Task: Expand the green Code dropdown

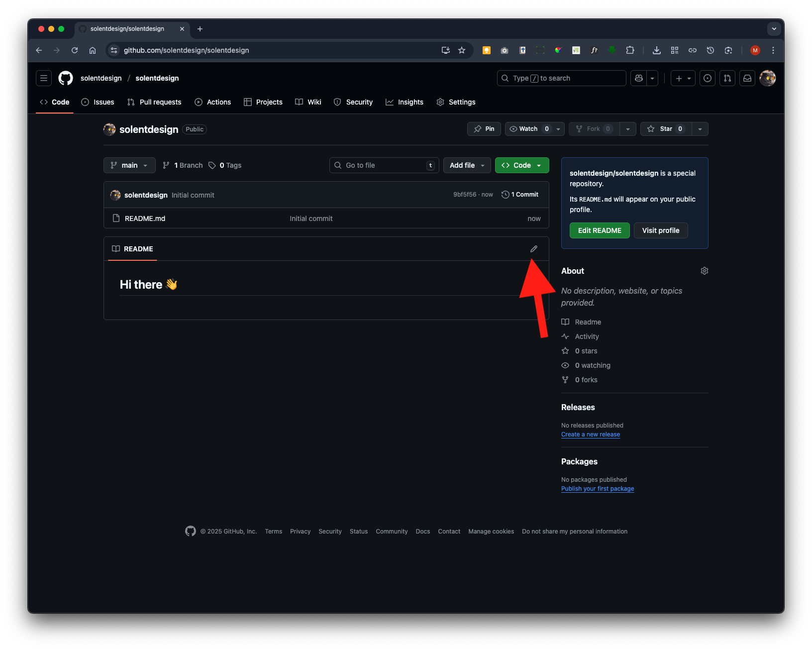Action: tap(522, 165)
